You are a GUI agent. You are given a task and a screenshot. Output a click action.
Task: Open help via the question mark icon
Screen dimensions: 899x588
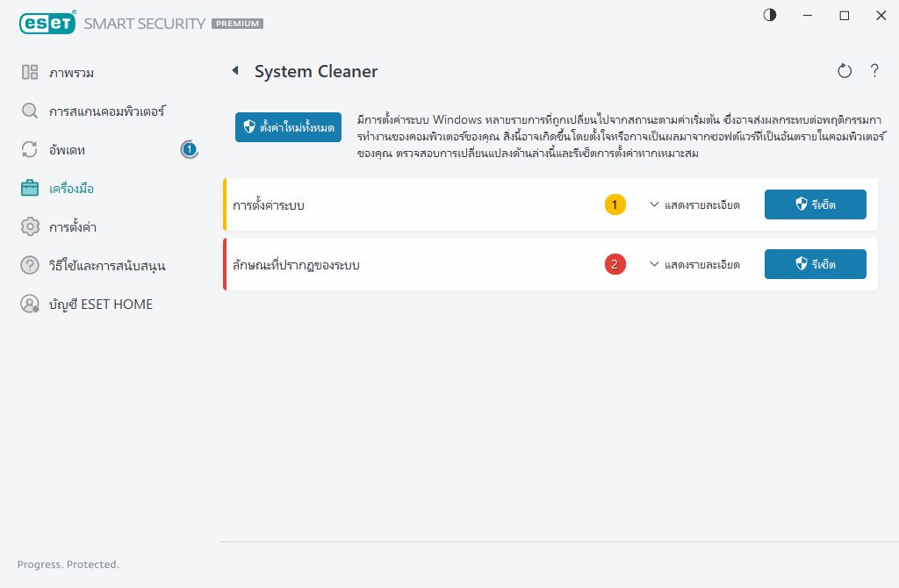coord(874,71)
